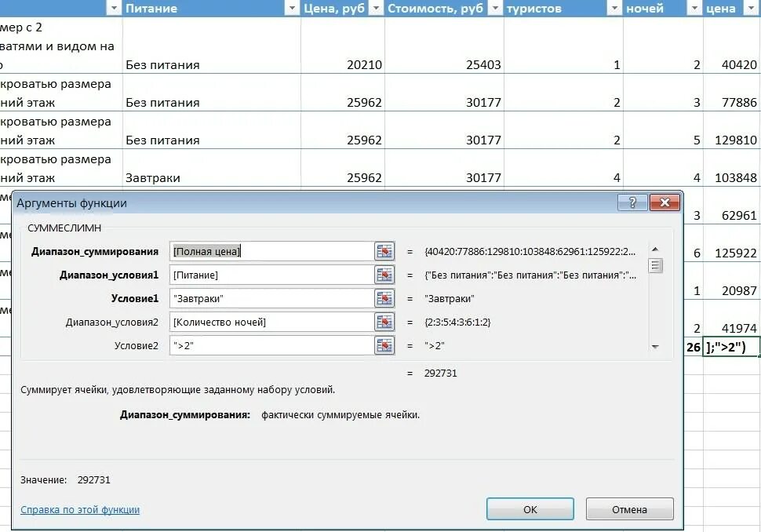Open filter dropdown of ночей column header
This screenshot has height=532, width=761.
point(695,9)
